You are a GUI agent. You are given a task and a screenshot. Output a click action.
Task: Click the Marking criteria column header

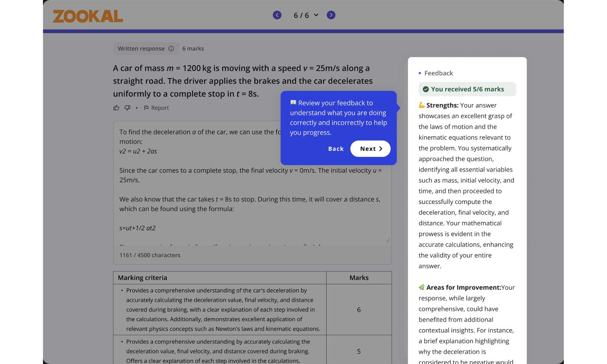coord(142,278)
